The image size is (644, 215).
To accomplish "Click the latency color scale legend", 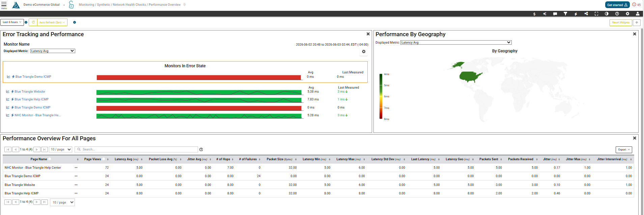I will [x=381, y=96].
